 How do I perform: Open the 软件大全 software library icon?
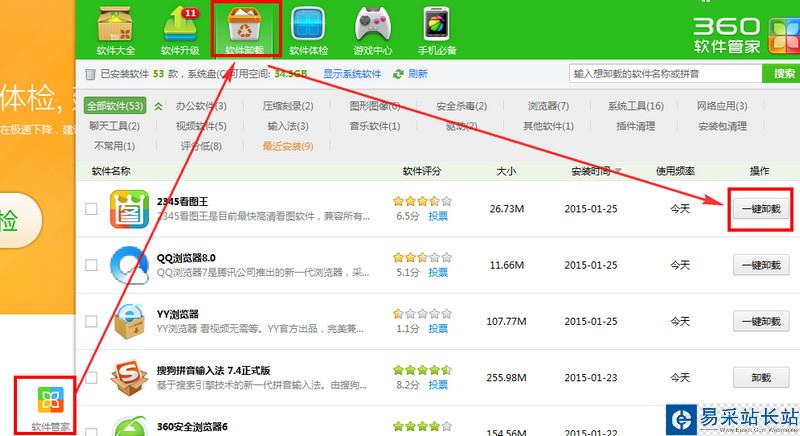point(115,24)
